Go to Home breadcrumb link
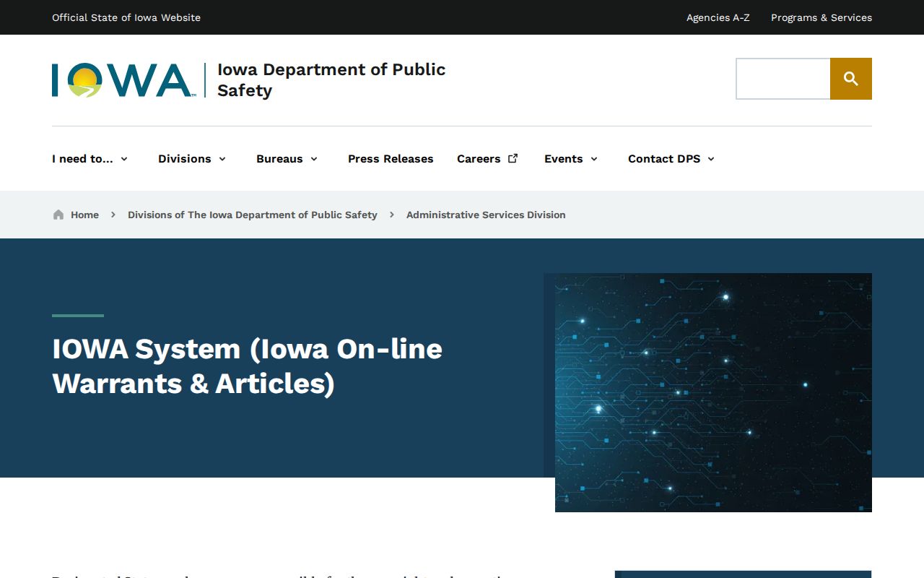924x578 pixels. 84,215
